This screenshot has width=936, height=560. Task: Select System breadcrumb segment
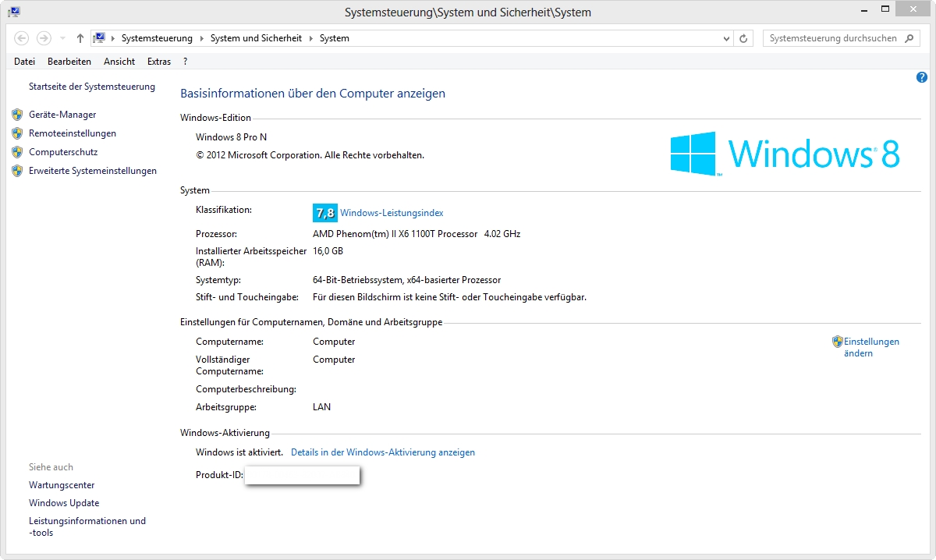click(335, 38)
